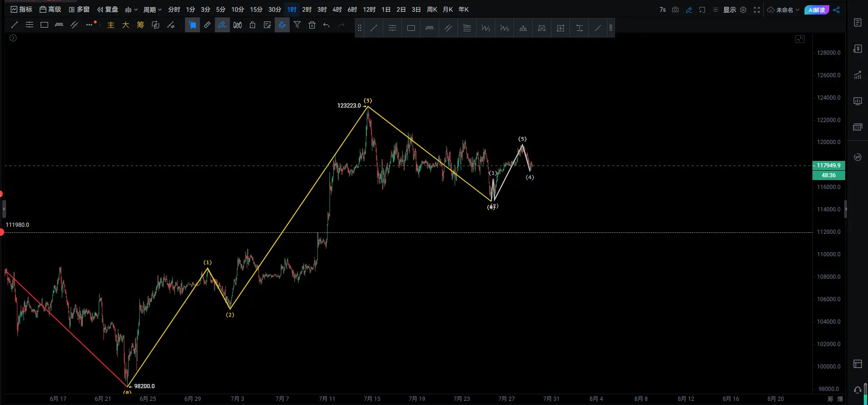Select the ruler measure tool
The height and width of the screenshot is (405, 868).
coord(207,25)
